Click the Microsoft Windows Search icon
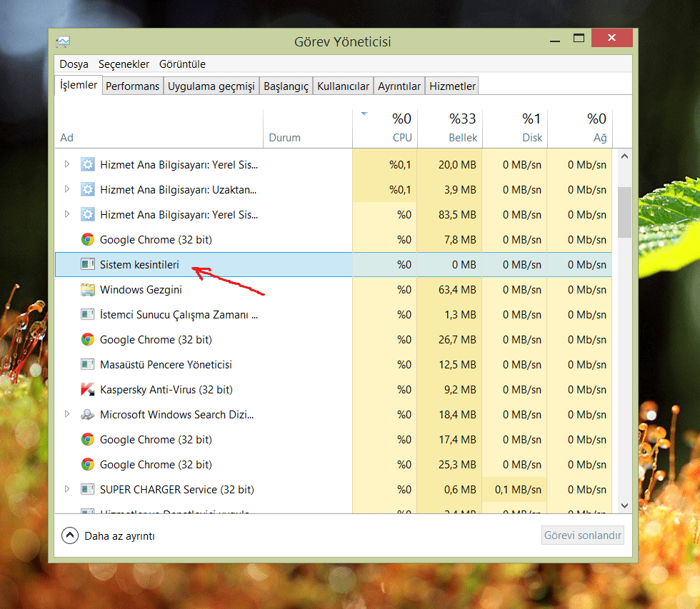The image size is (700, 609). click(x=87, y=415)
